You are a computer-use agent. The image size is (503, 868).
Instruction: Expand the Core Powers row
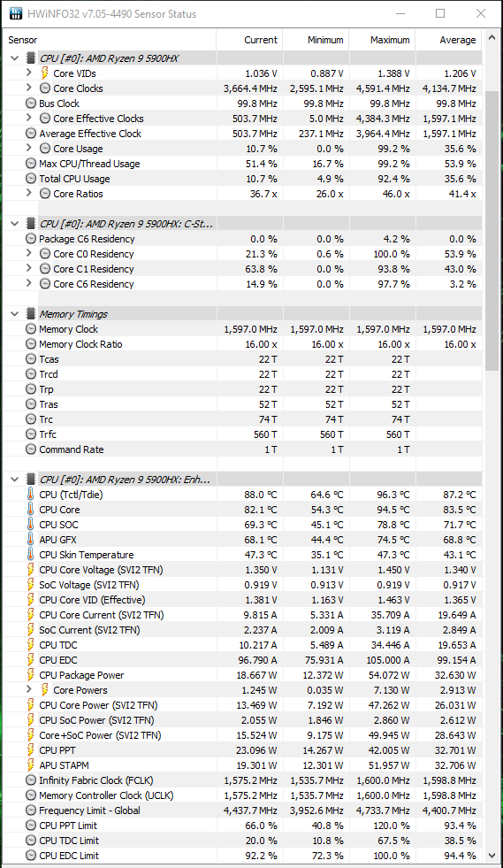(x=29, y=689)
